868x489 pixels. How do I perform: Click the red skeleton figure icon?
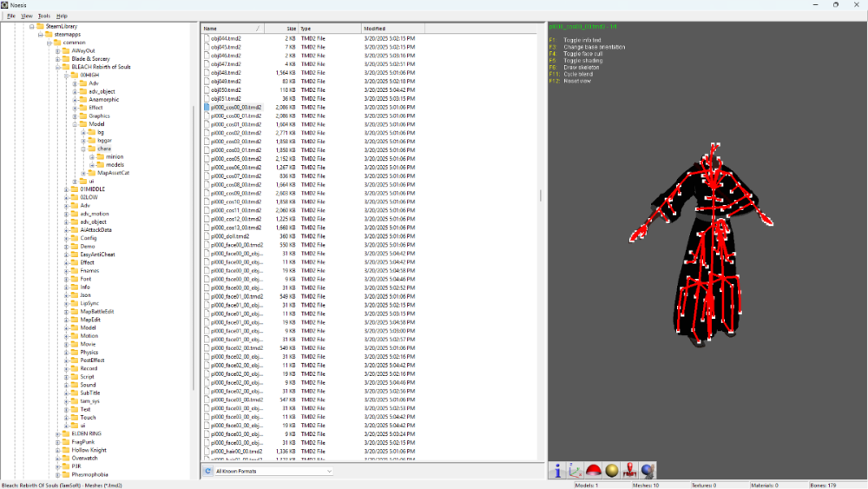630,470
